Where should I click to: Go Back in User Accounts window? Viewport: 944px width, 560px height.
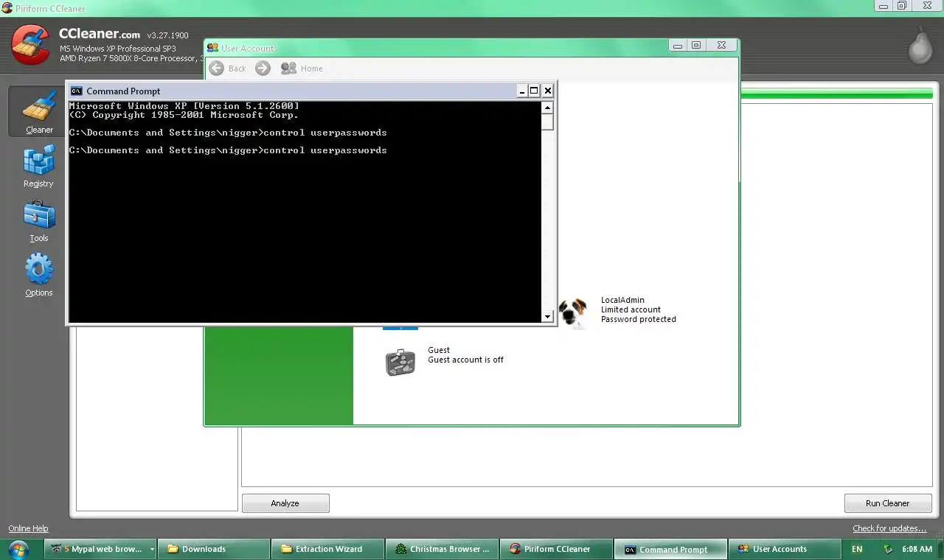[x=227, y=69]
